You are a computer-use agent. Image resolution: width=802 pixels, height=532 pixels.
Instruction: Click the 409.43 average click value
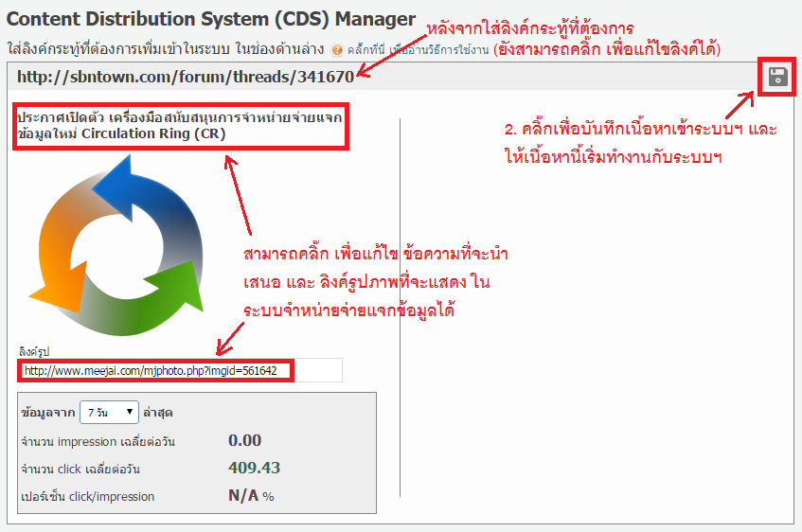[x=254, y=469]
